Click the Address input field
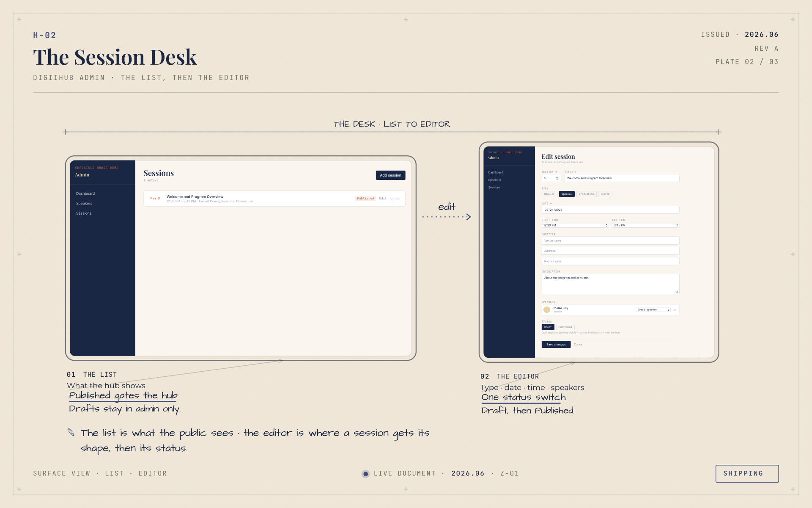The height and width of the screenshot is (508, 812). tap(610, 251)
